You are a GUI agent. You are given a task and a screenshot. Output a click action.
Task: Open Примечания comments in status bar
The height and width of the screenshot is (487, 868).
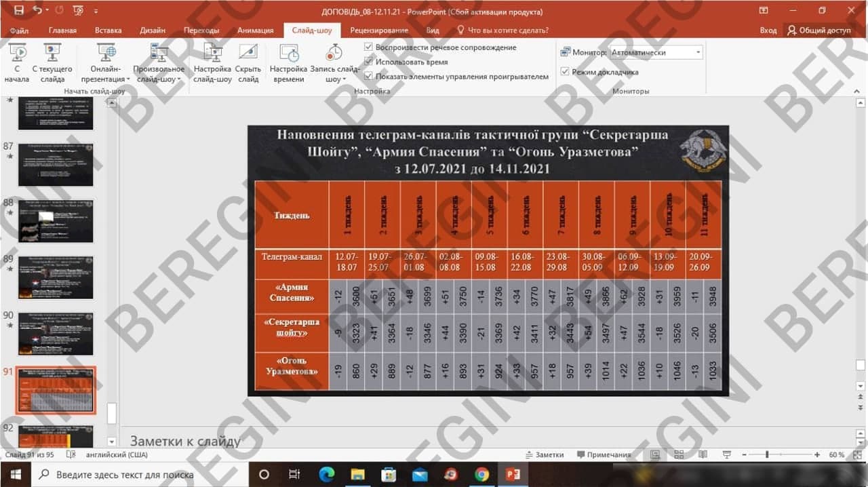pos(604,454)
